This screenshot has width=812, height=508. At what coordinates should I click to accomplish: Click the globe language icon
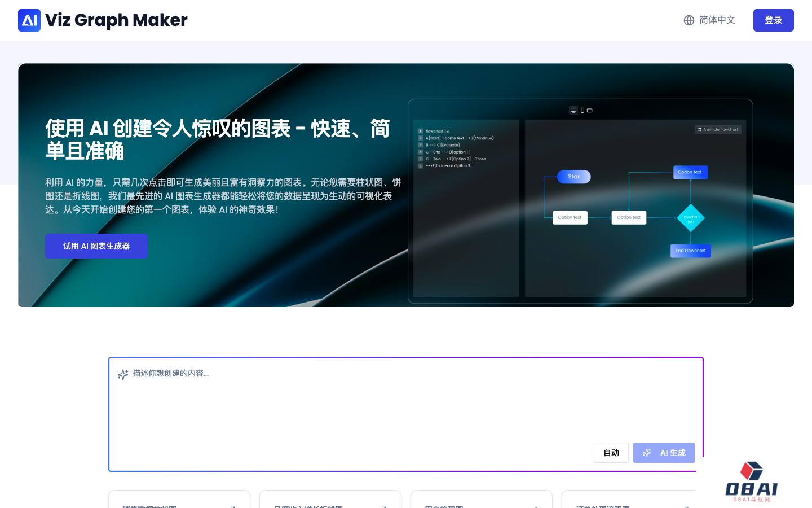coord(689,20)
